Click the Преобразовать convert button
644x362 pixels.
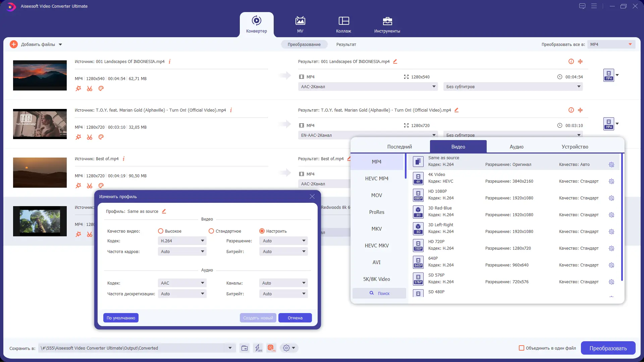point(608,348)
